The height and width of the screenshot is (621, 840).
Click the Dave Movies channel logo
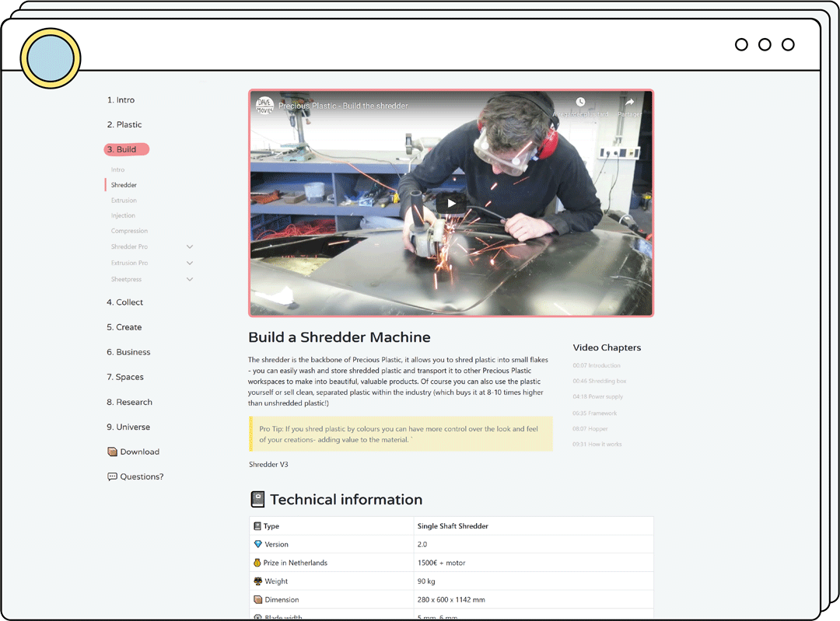[x=265, y=105]
